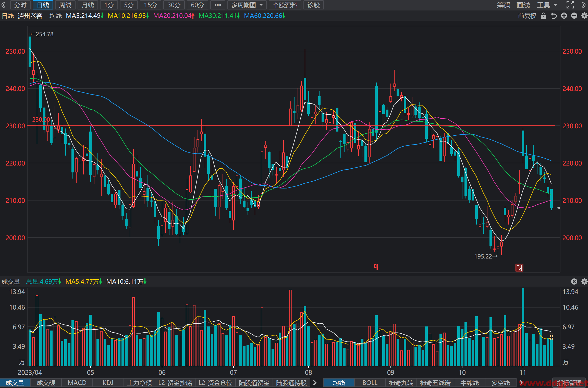Expand the 多周期图 dropdown
Viewport: 588px width, 388px height.
(247, 5)
